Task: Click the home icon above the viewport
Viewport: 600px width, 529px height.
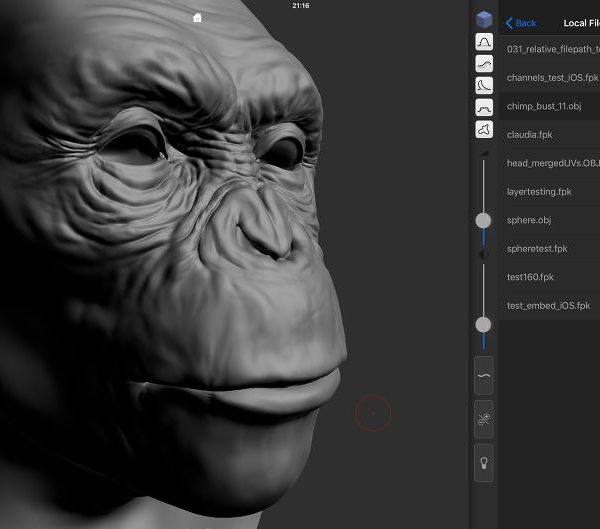Action: [198, 18]
